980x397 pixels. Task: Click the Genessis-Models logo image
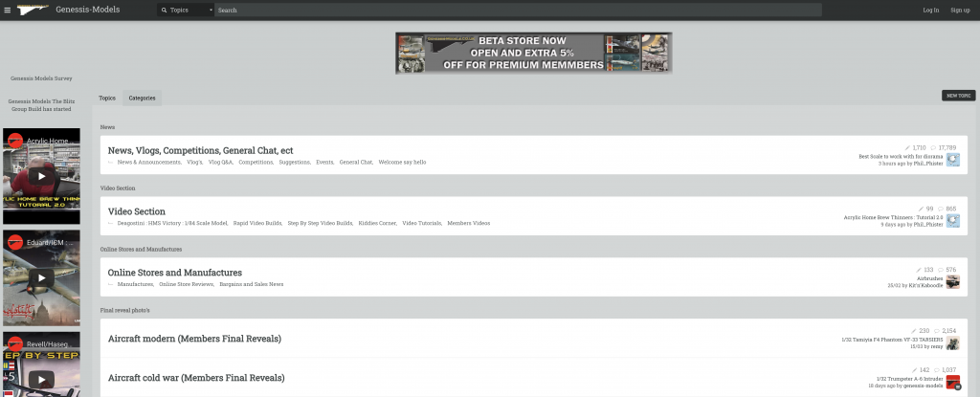(x=33, y=10)
